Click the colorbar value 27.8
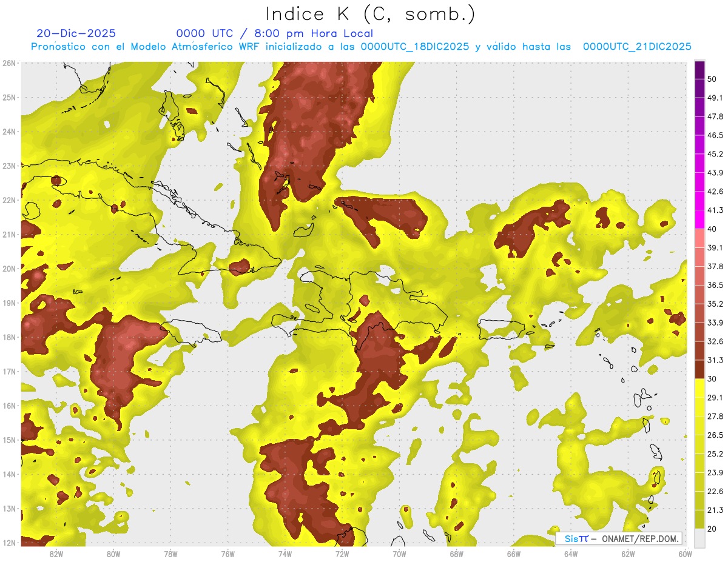 pos(715,416)
